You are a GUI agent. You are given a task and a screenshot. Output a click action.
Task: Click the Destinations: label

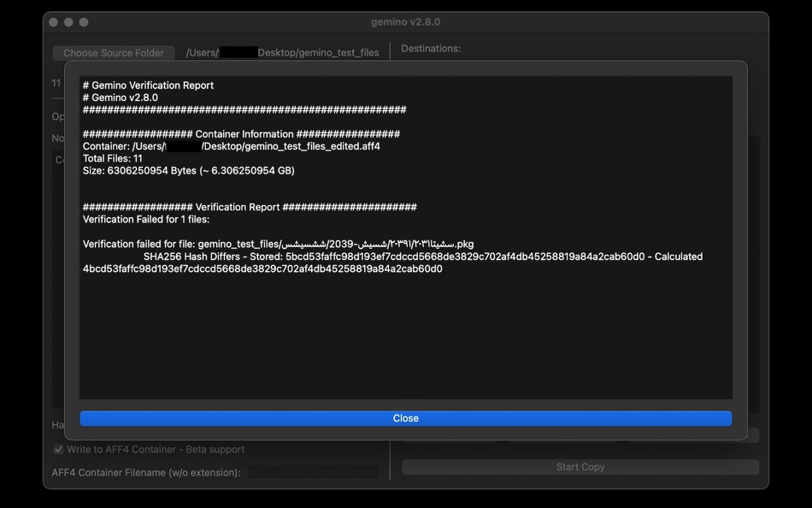click(431, 48)
